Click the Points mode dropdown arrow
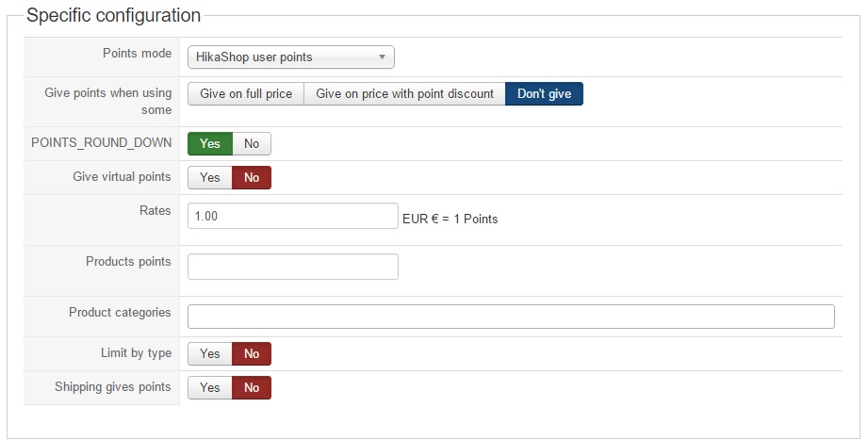This screenshot has width=868, height=440. tap(382, 57)
